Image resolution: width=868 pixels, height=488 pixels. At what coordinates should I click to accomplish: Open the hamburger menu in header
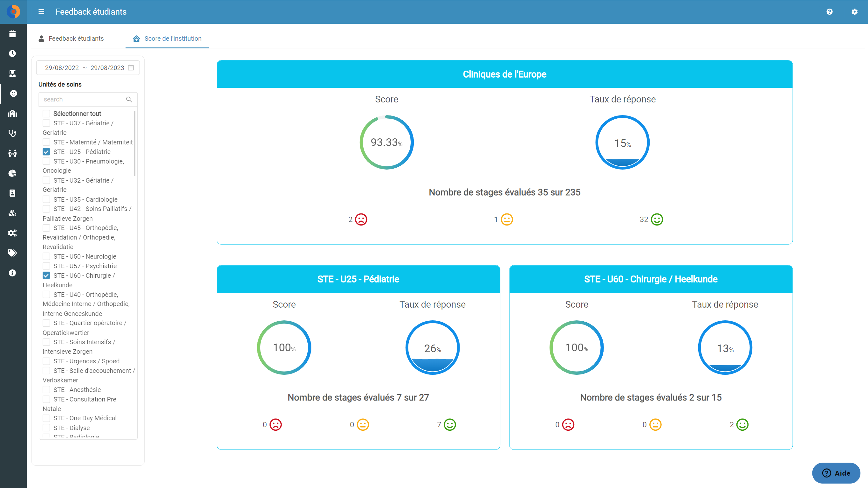[x=41, y=12]
